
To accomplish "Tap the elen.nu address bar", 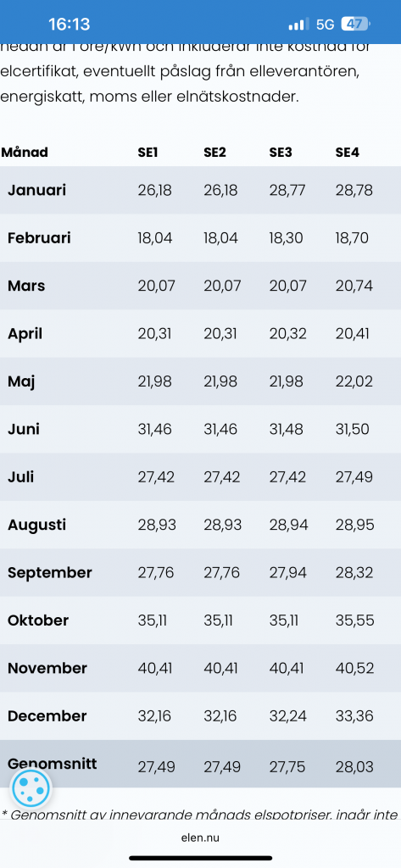I will click(x=200, y=837).
